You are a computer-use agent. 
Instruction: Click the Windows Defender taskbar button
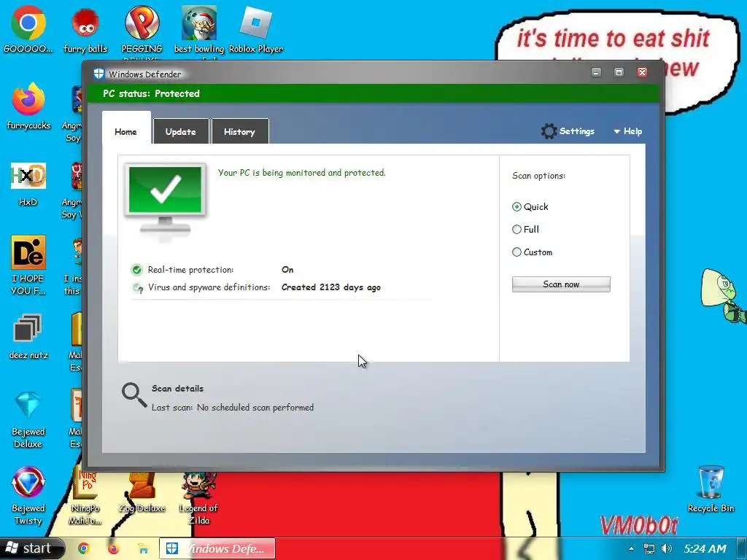[217, 548]
